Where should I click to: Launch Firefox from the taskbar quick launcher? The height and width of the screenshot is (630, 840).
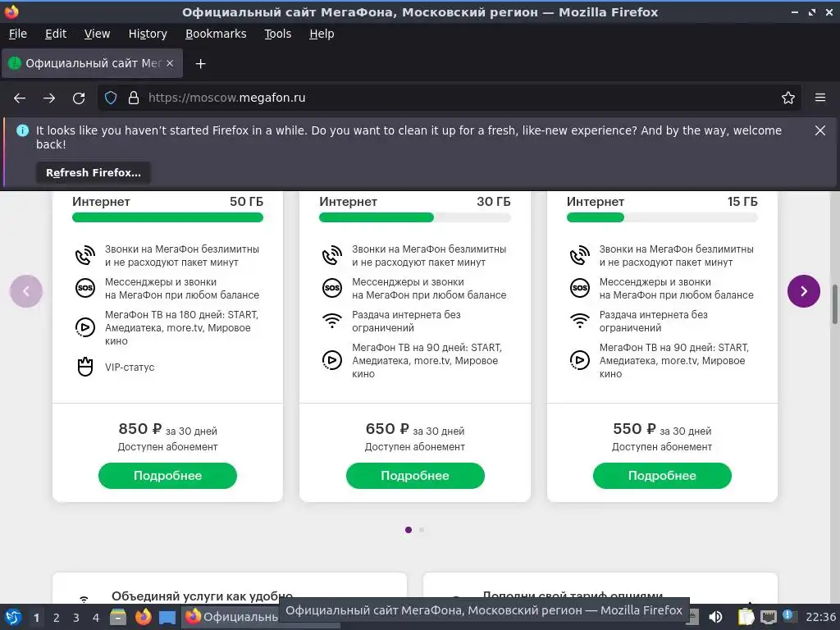click(143, 617)
